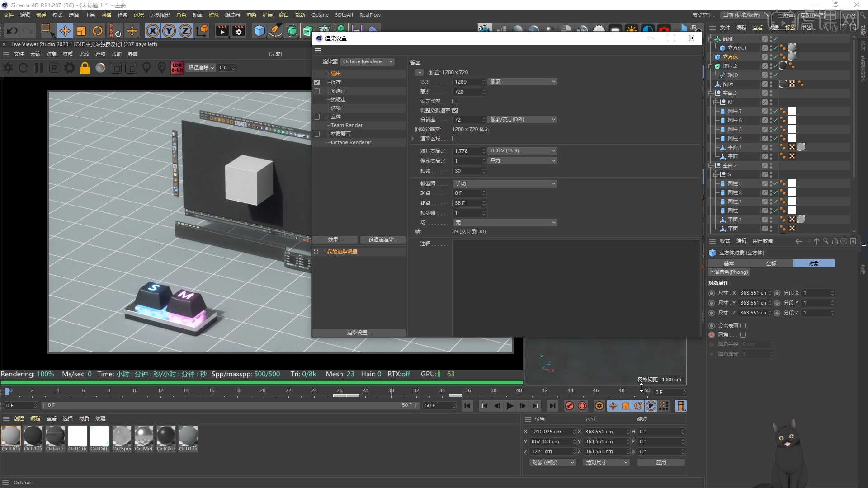Open the frame range Manual dropdown
Screen dimensions: 868x488
[505, 183]
